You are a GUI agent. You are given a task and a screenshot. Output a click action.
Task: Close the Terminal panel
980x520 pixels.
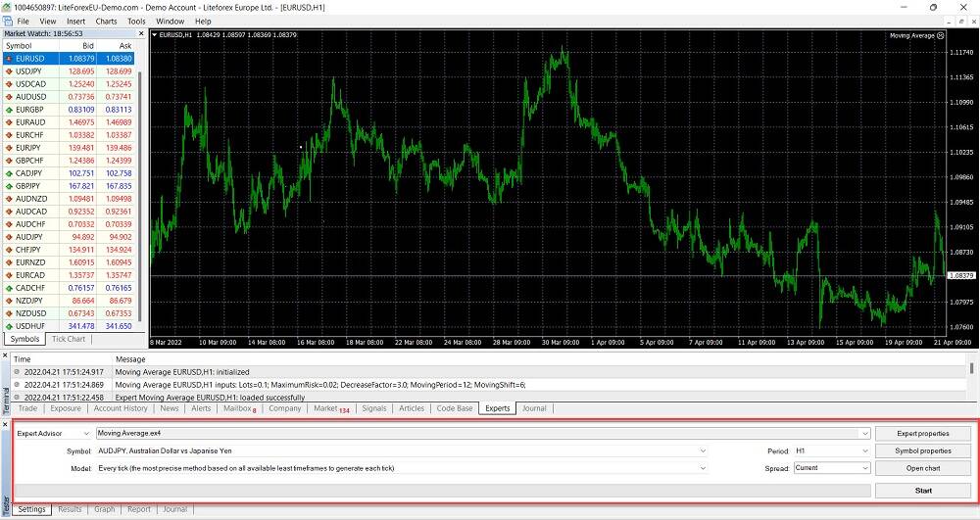coord(5,355)
